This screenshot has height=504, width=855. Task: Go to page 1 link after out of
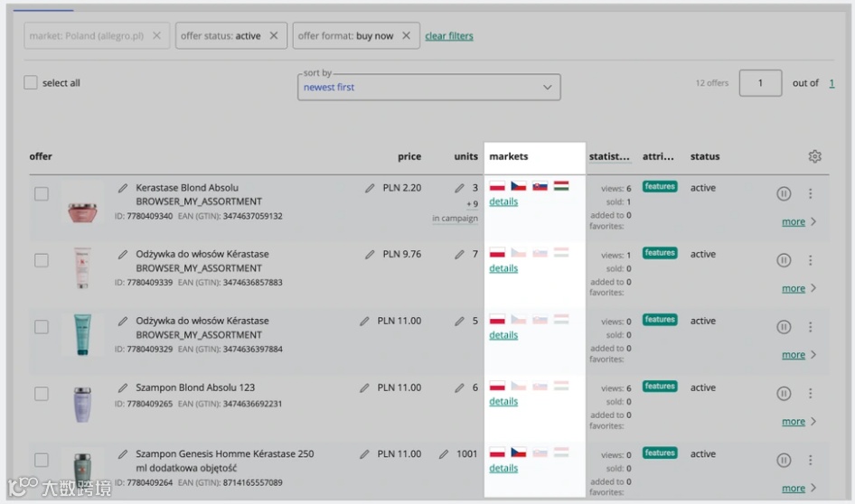coord(832,83)
